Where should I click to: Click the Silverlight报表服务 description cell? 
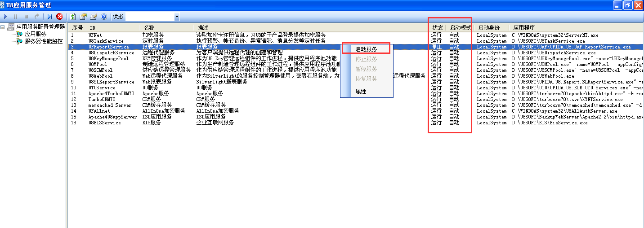[x=222, y=82]
